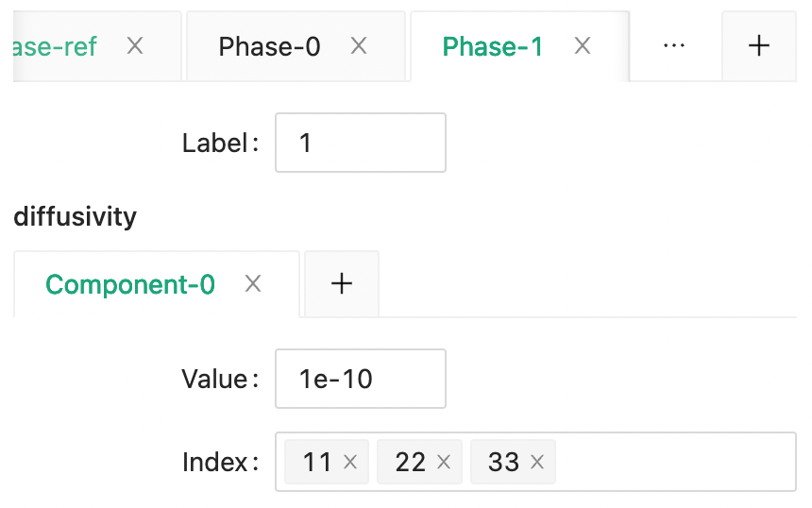Click the index tag labeled 33
Image resolution: width=812 pixels, height=508 pixels.
[504, 463]
